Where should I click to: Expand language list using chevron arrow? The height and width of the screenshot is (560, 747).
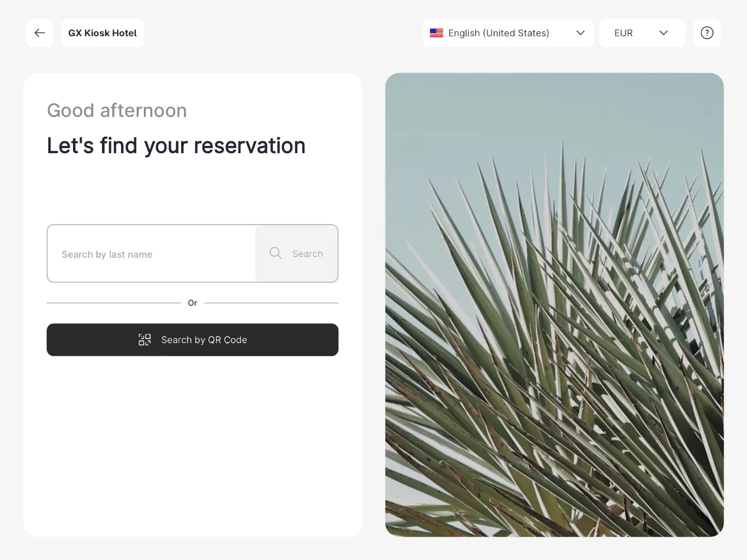coord(580,33)
